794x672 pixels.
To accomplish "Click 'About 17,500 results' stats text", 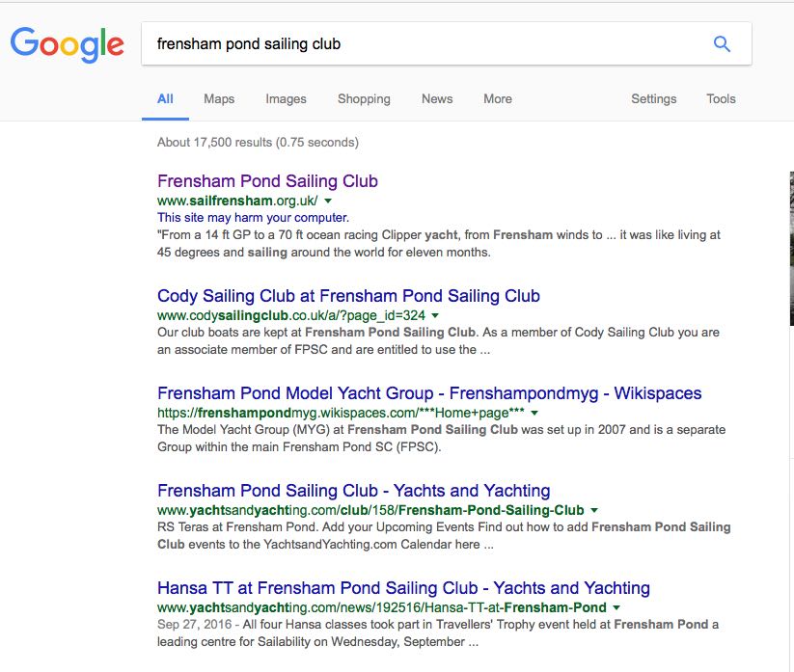I will 258,142.
